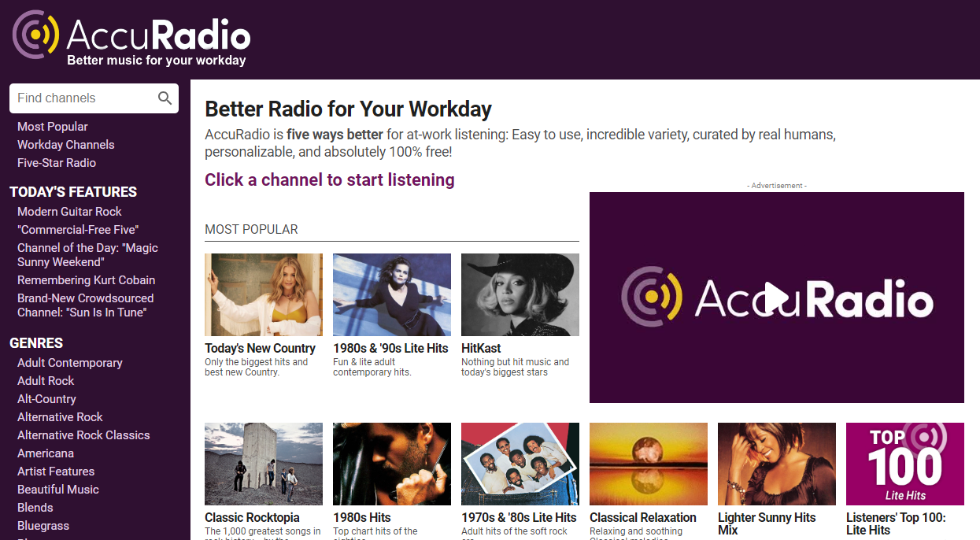The width and height of the screenshot is (980, 540).
Task: Open 1970s & '80s Lite Hits title
Action: pos(519,517)
